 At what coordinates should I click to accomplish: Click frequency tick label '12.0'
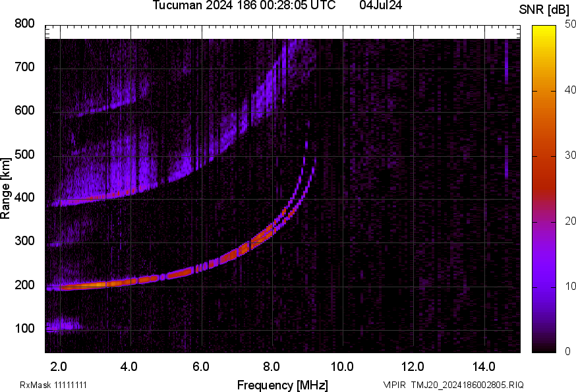click(413, 366)
